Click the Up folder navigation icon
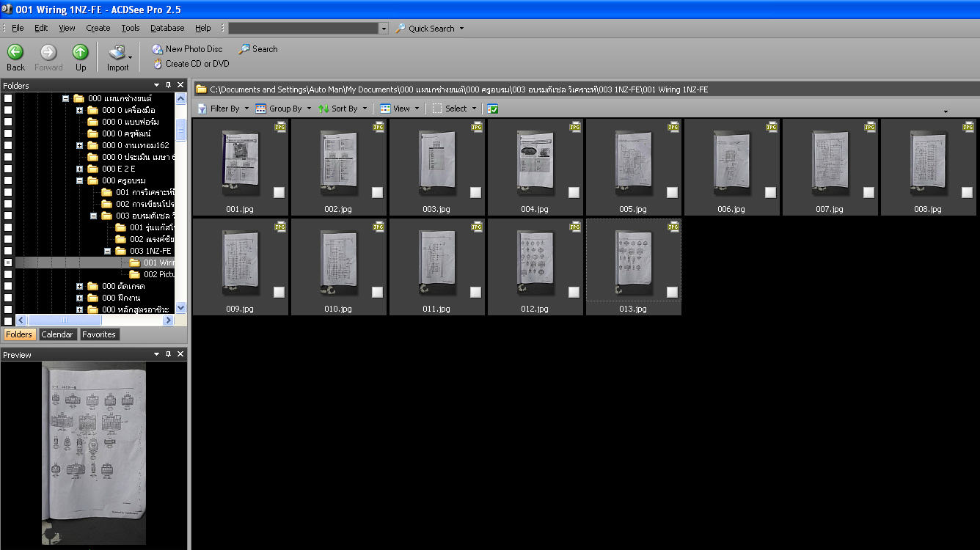 point(80,52)
